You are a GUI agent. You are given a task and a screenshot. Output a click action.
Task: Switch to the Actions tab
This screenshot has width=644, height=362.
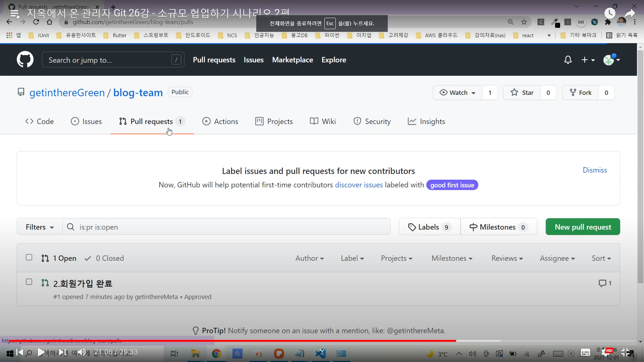click(220, 121)
